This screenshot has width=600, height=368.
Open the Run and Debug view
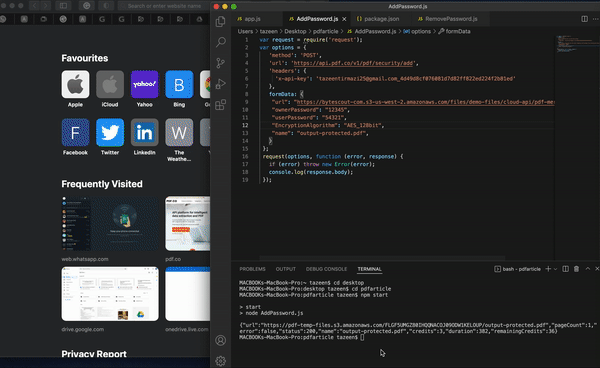click(221, 84)
